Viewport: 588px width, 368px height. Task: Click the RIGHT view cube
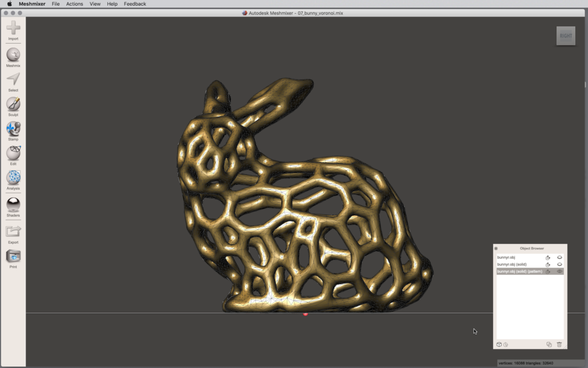[x=566, y=36]
